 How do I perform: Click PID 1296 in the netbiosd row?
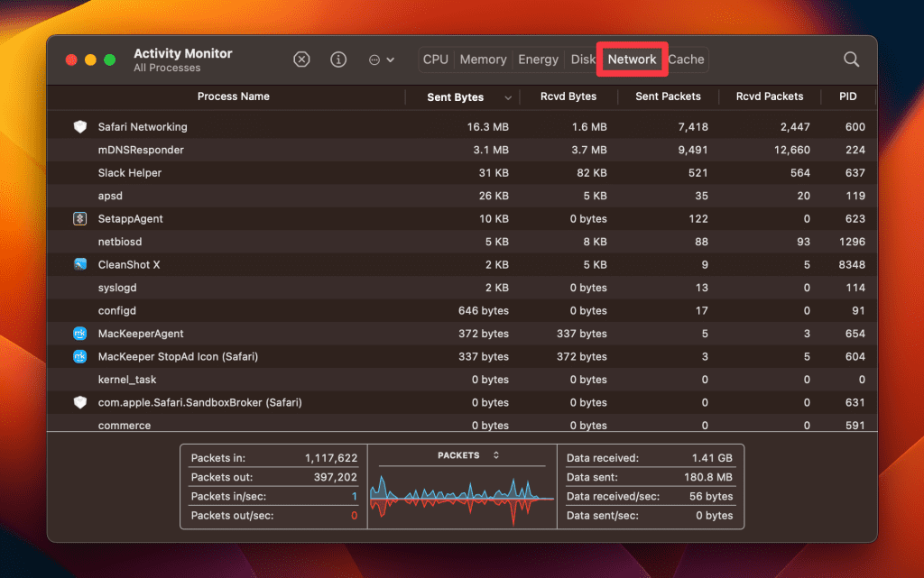[x=852, y=242]
